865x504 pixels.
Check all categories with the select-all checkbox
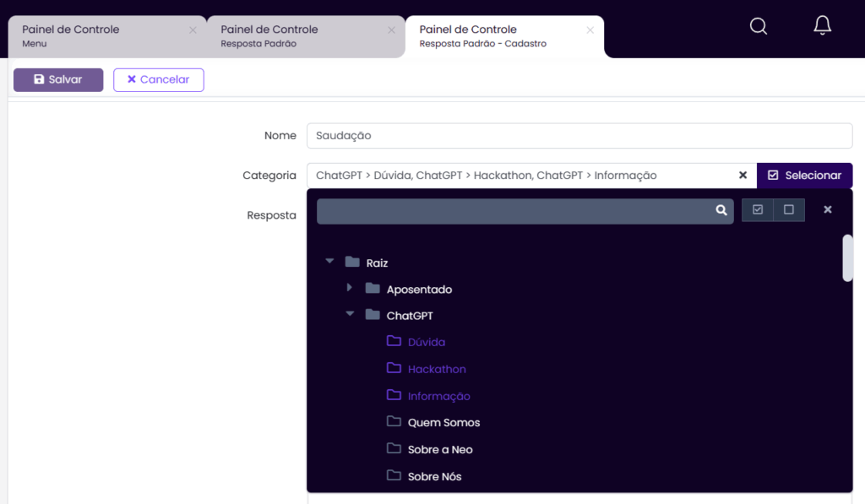pos(758,209)
